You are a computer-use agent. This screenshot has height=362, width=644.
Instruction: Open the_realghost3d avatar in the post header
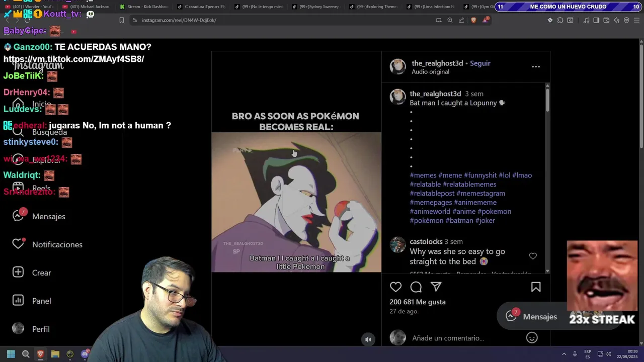[397, 66]
